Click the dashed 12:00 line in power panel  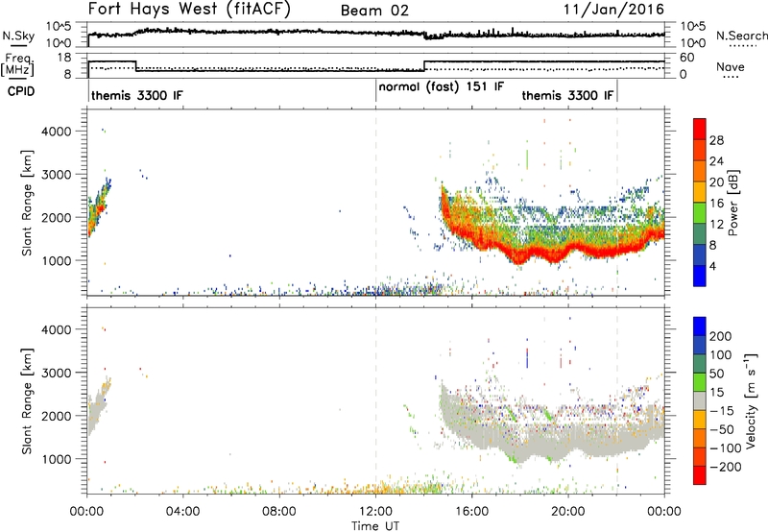click(x=375, y=203)
